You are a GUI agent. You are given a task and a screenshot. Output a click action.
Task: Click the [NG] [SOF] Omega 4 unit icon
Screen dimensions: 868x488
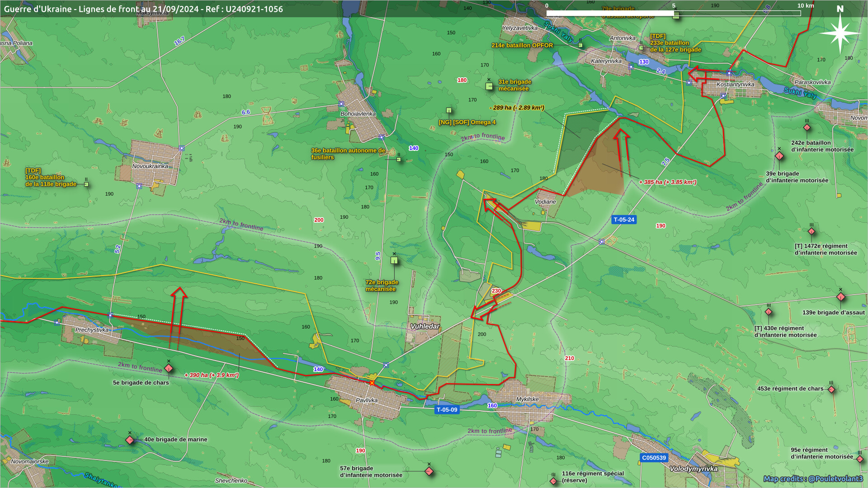[x=449, y=110]
